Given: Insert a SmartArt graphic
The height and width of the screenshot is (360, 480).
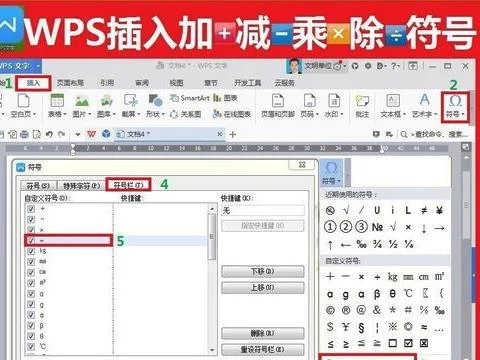Looking at the screenshot, I should tap(190, 98).
